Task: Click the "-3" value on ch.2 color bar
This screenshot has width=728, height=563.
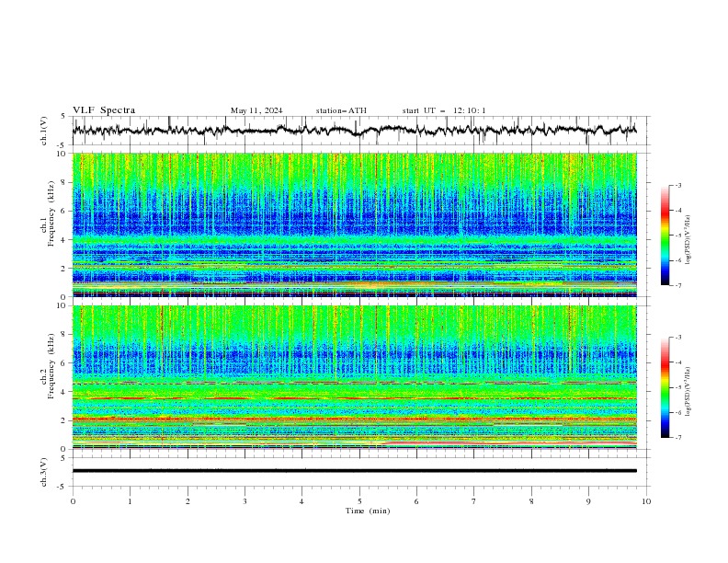Action: pos(677,338)
